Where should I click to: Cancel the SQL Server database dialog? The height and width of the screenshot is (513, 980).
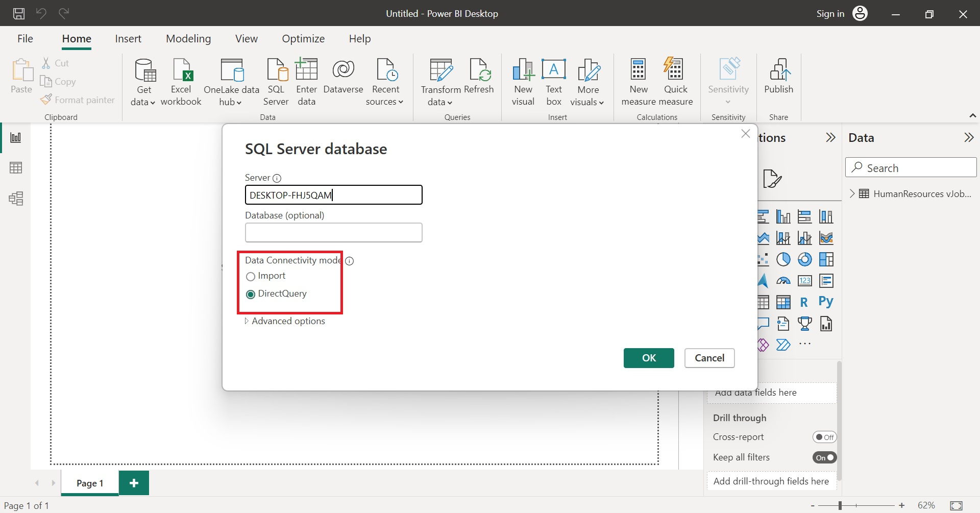[x=709, y=358]
